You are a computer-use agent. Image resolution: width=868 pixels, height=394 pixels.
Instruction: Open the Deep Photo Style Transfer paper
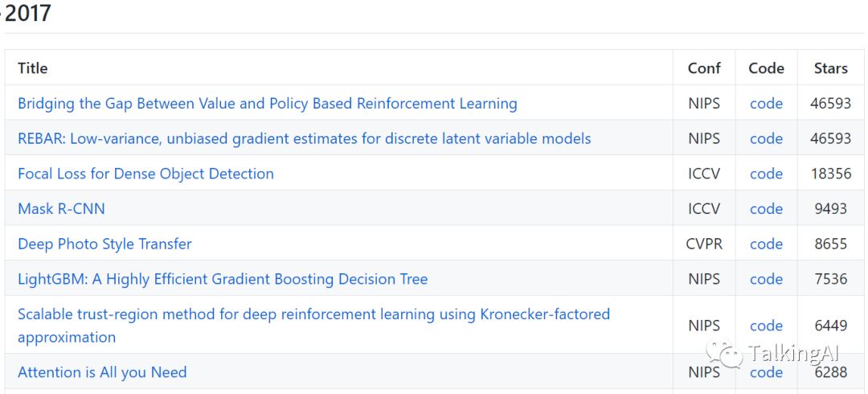(104, 244)
